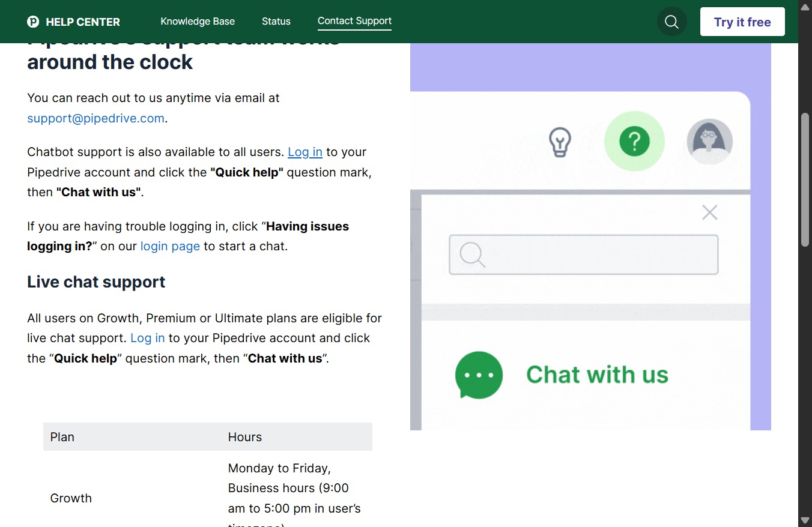This screenshot has height=527, width=812.
Task: Click the user avatar in the illustration
Action: coord(709,142)
